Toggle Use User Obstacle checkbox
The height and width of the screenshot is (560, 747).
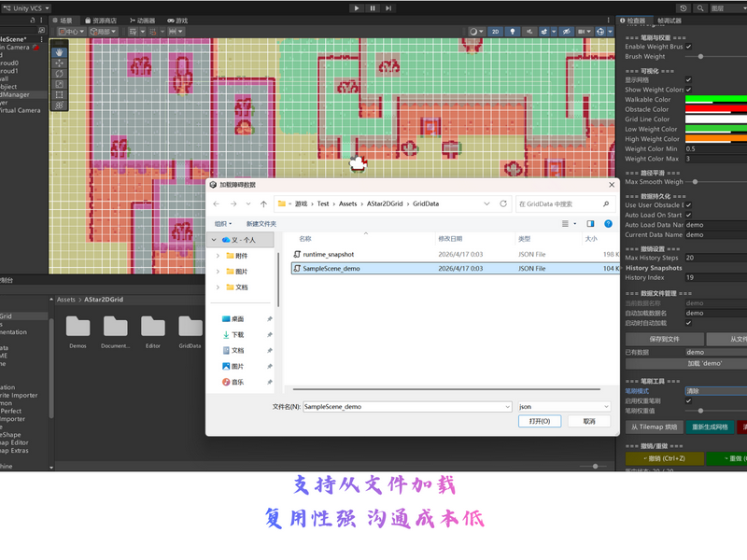689,205
